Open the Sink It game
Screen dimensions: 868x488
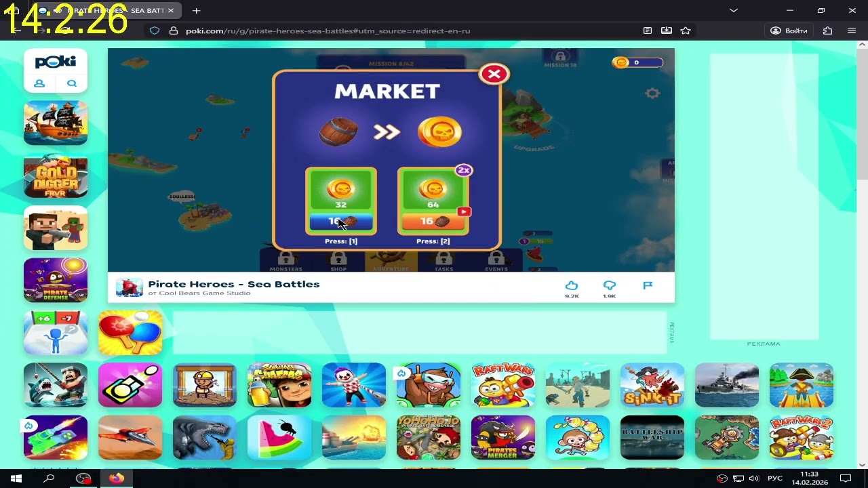click(x=652, y=385)
